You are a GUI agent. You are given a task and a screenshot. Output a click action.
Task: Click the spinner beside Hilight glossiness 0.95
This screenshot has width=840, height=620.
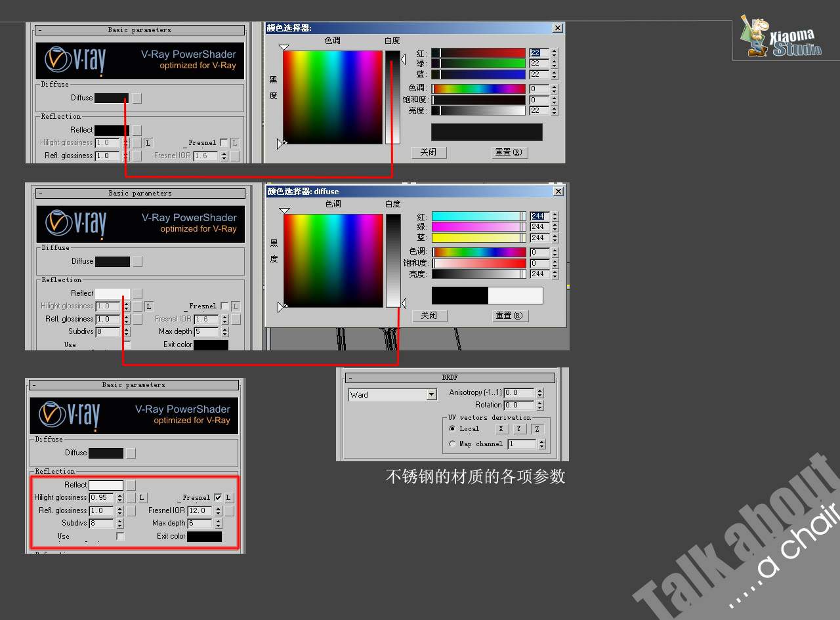(120, 498)
